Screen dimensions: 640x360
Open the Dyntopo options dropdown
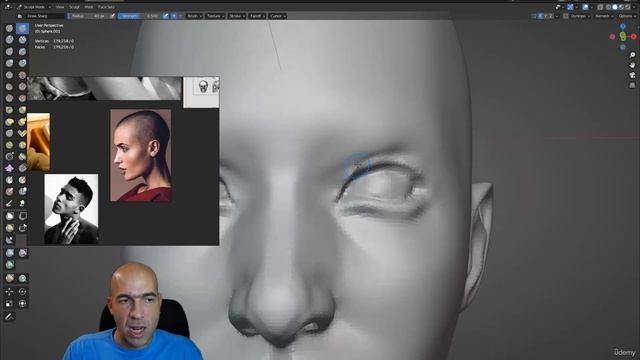[x=580, y=16]
